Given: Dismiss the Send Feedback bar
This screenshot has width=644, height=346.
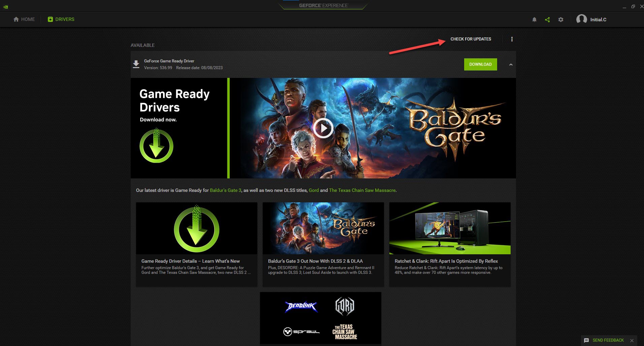Looking at the screenshot, I should [632, 340].
